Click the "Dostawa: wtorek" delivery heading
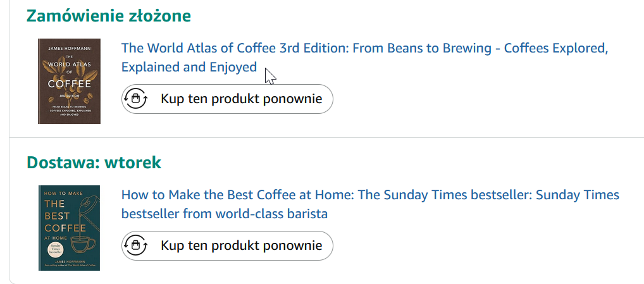The image size is (644, 284). point(94,163)
